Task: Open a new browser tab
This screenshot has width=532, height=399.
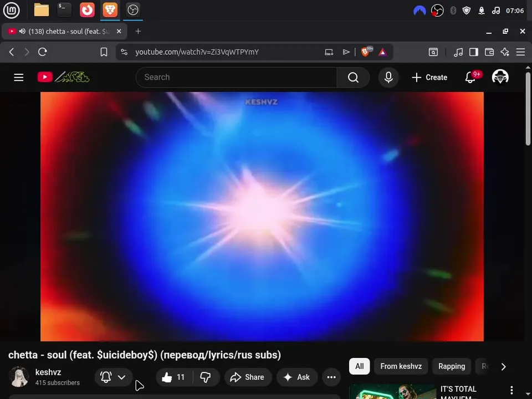Action: [138, 31]
